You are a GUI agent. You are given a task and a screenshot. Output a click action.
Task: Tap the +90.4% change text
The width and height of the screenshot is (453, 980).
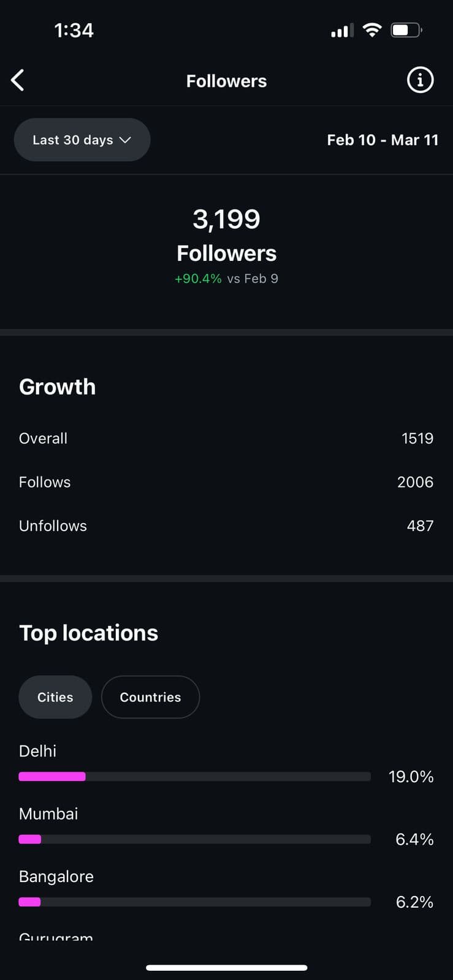click(x=198, y=279)
